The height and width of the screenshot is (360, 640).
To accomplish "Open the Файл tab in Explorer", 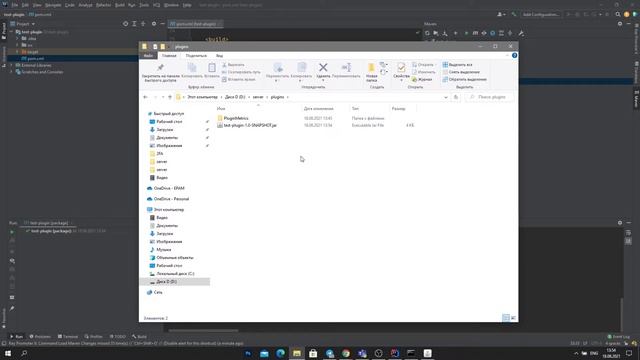I will (x=148, y=56).
